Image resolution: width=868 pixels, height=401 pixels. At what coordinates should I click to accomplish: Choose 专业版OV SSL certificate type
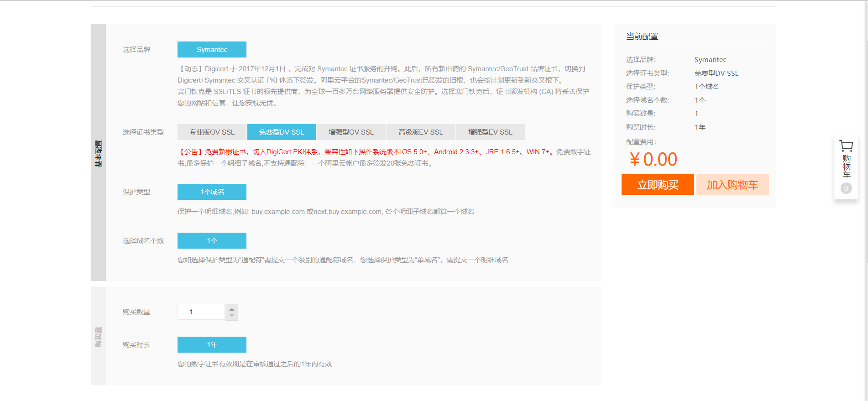pos(212,132)
